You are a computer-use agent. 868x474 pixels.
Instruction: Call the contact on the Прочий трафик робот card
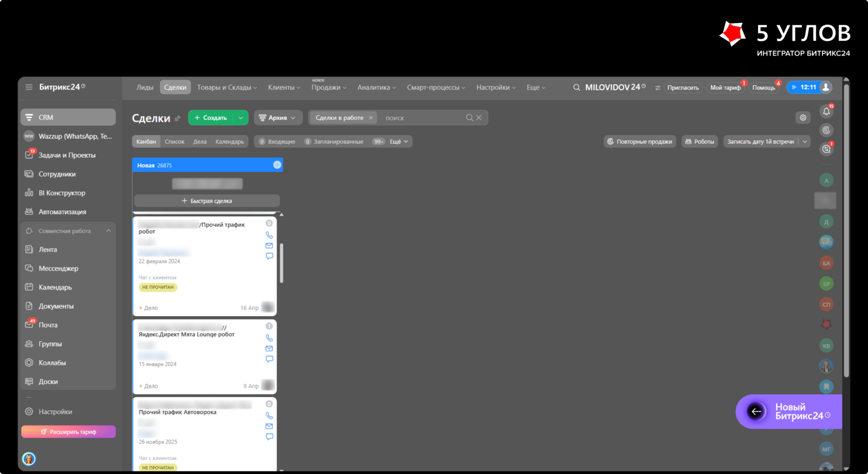pos(269,235)
